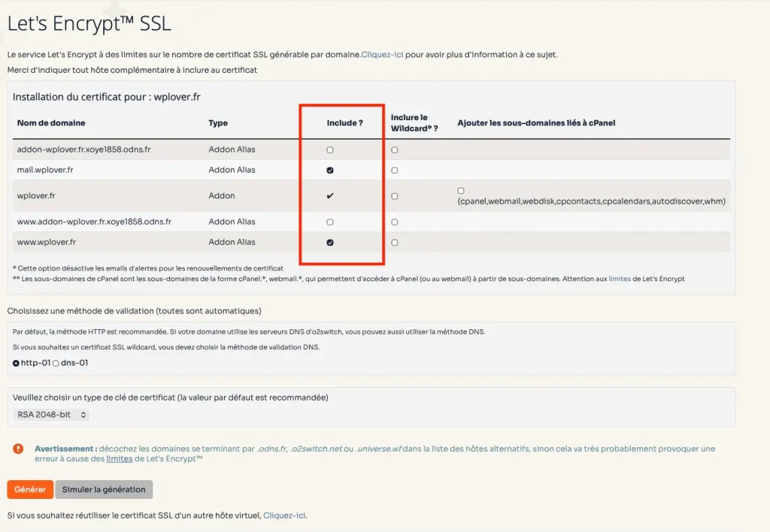Open the Cliquez-ici link about Let's Encrypt limits
Viewport: 770px width, 532px height.
point(382,54)
